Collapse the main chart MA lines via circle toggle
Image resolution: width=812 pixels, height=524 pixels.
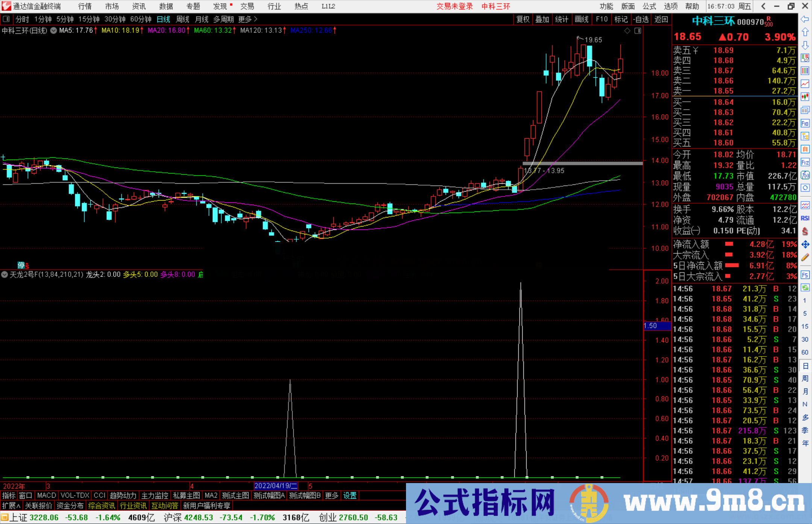point(53,30)
